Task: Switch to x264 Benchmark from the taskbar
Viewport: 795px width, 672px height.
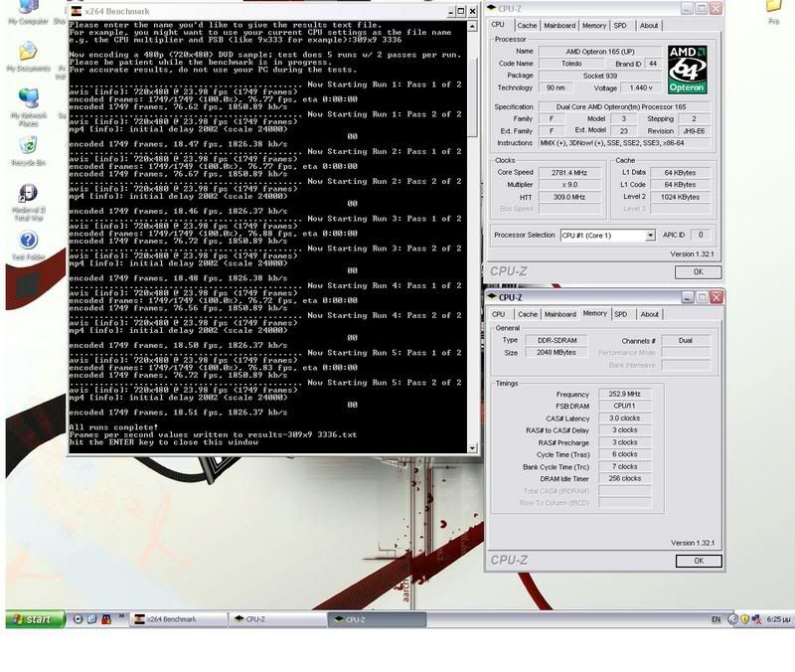Action: [x=180, y=619]
